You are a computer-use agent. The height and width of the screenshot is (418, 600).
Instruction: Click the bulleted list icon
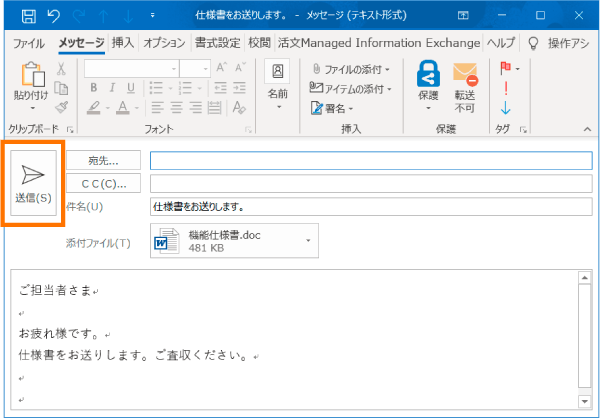point(156,88)
